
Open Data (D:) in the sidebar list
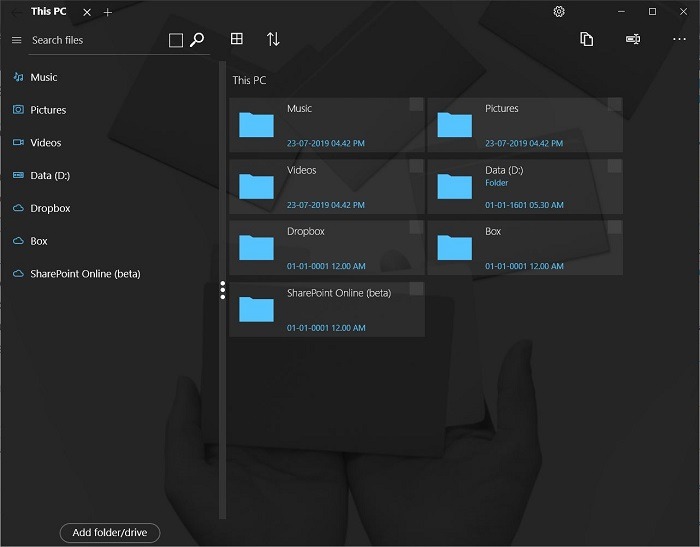coord(50,175)
